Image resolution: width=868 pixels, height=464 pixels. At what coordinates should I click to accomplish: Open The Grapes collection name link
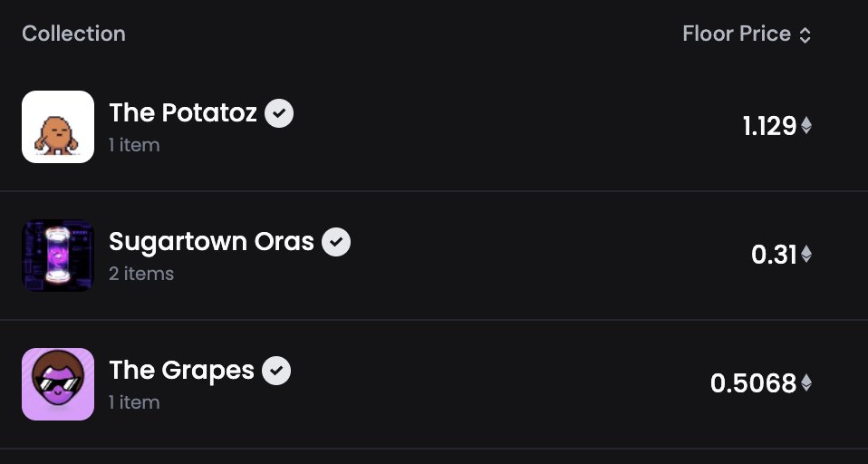pyautogui.click(x=181, y=371)
